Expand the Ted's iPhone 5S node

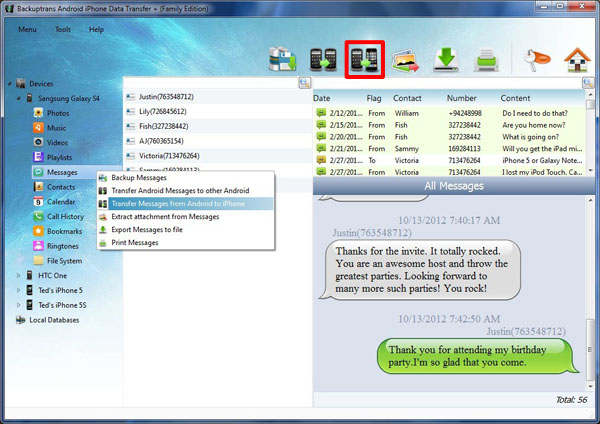[x=18, y=305]
